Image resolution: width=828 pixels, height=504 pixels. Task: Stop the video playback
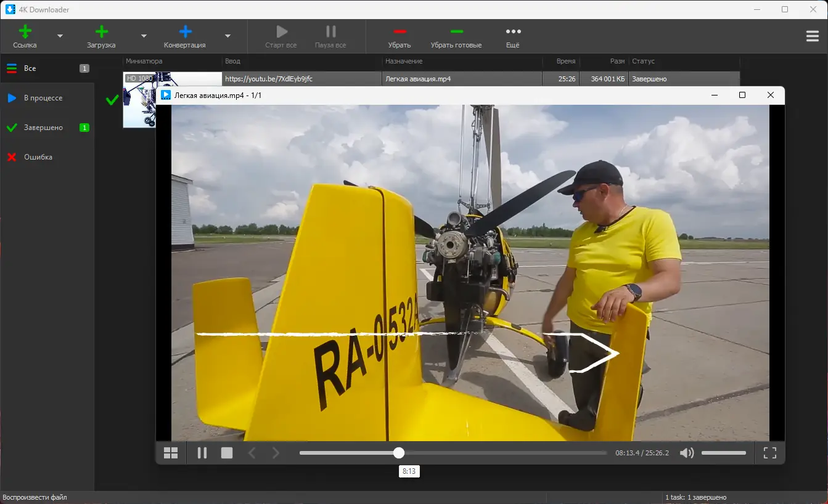click(x=227, y=453)
